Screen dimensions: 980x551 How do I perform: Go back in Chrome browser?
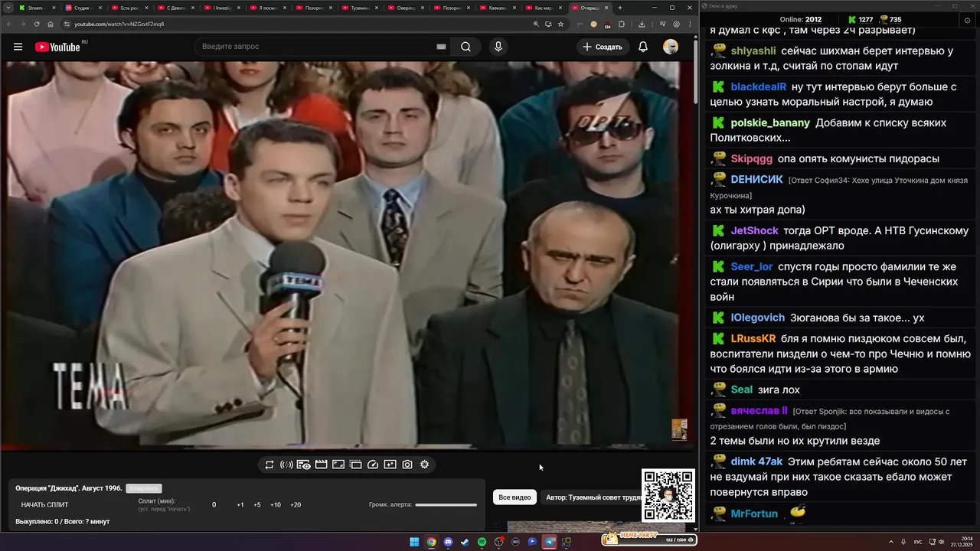coord(9,24)
